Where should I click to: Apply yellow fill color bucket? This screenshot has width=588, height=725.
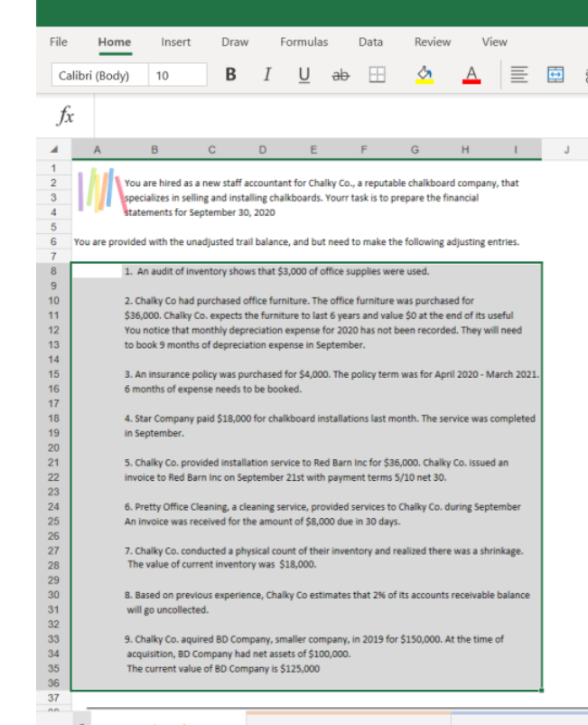click(x=425, y=75)
